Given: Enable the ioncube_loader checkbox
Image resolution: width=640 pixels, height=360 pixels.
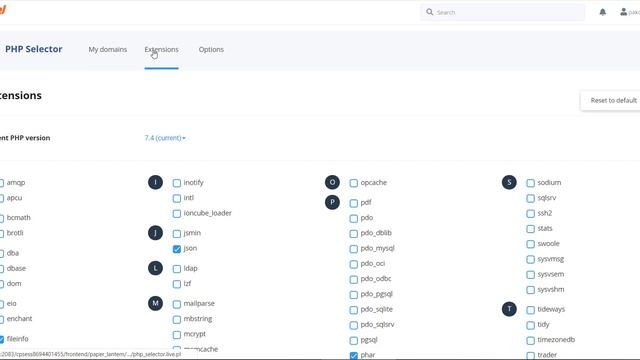Looking at the screenshot, I should [177, 213].
